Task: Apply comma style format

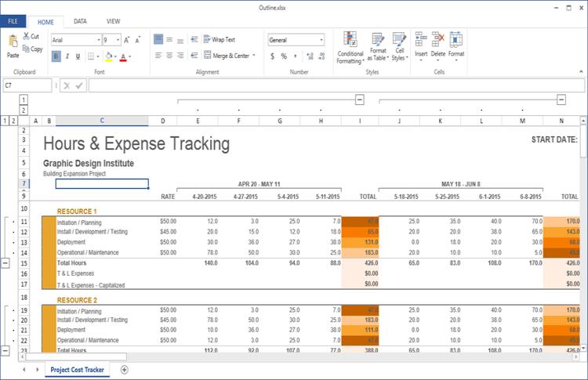Action: (x=296, y=56)
